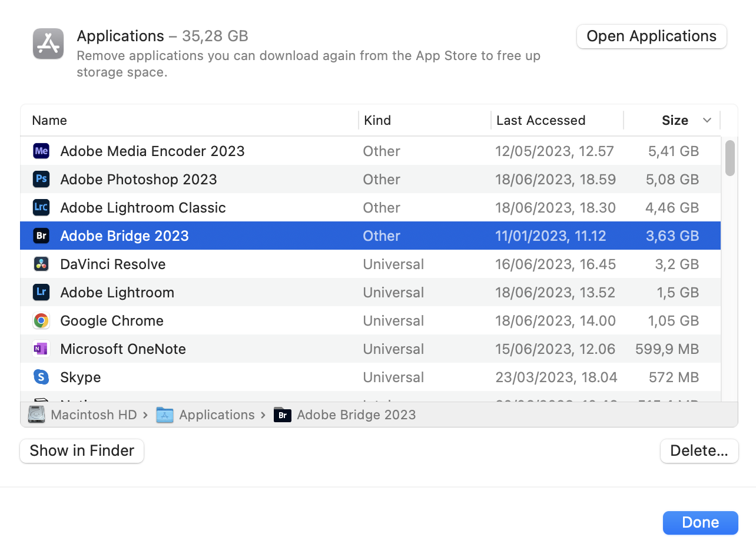Click the DaVinci Resolve app icon
Screen dimensions: 756x550
[41, 264]
